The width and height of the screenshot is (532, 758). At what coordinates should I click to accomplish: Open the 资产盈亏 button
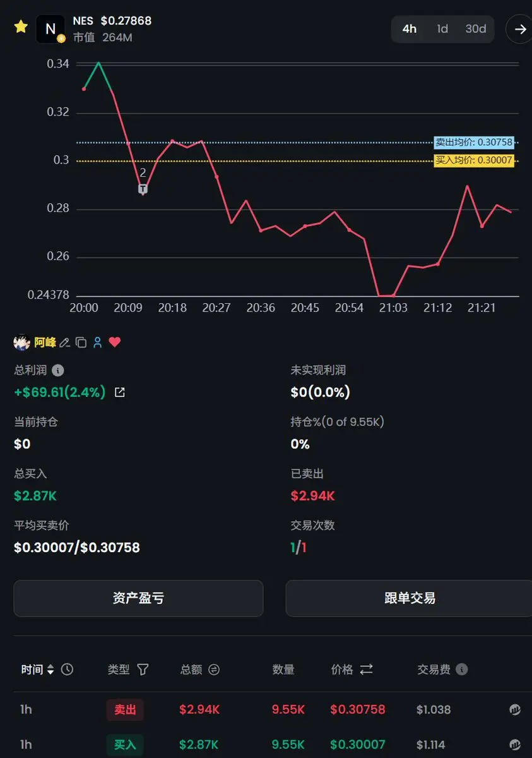138,598
